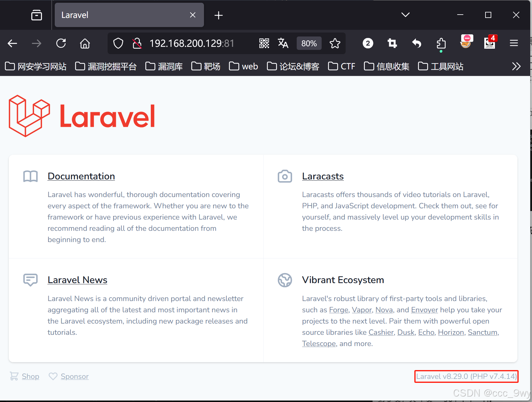
Task: Open the list all tabs dropdown
Action: [406, 15]
